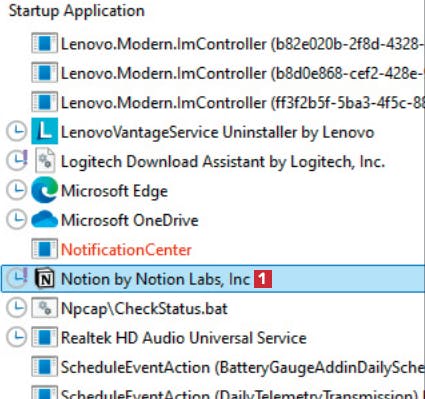Select the Lenovo.Modern.ImController b82e020b entry
Viewport: 425px width, 399px height.
[243, 44]
